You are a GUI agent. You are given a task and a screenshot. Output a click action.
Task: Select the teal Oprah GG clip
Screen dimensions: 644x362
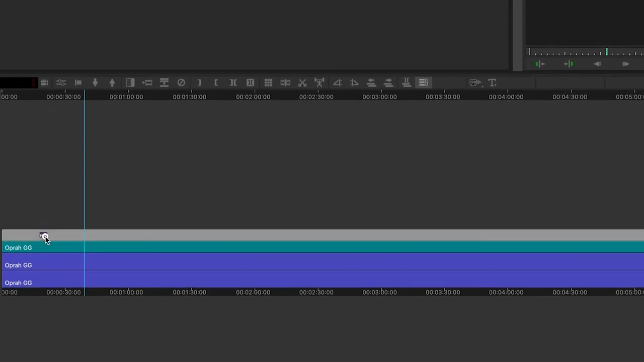coord(201,247)
